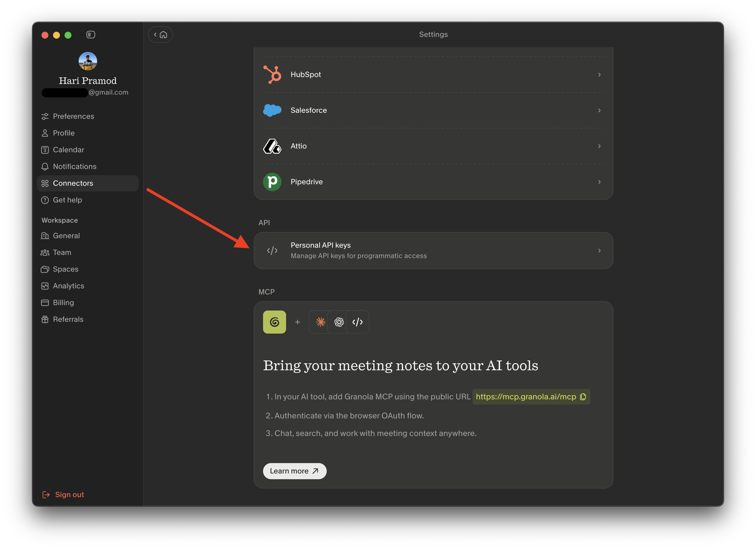This screenshot has height=549, width=756.
Task: Open workspace General settings
Action: point(88,236)
